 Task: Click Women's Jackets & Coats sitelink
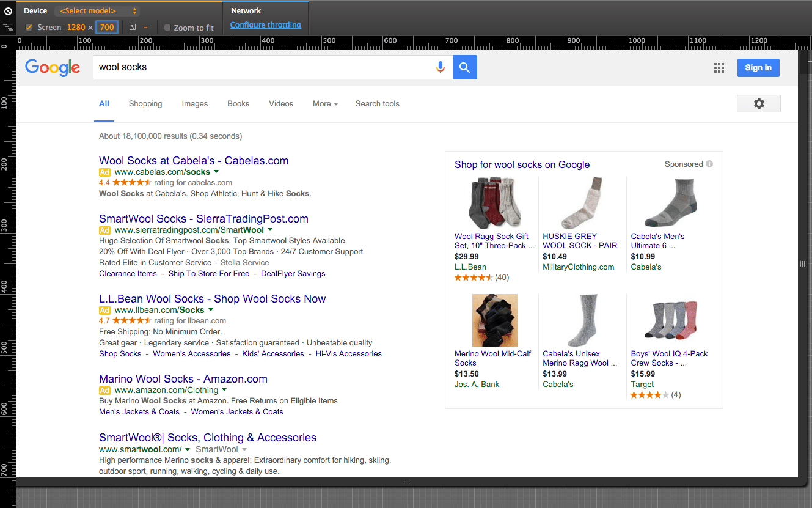237,412
